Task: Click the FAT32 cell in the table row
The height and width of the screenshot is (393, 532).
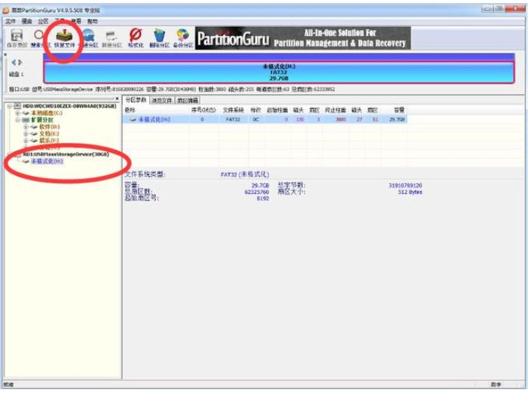Action: point(233,119)
